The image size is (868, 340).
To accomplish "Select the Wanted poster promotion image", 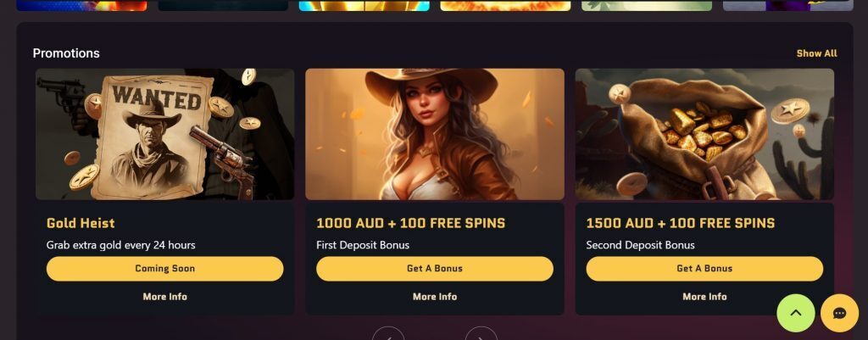I will [165, 134].
